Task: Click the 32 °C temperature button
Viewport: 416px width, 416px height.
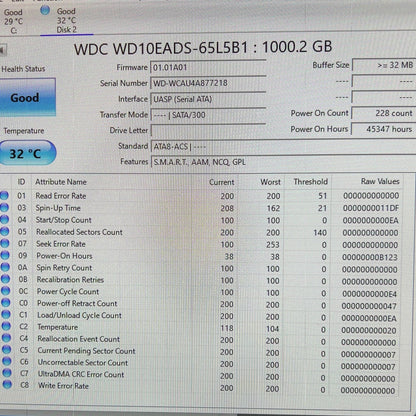Action: tap(27, 153)
